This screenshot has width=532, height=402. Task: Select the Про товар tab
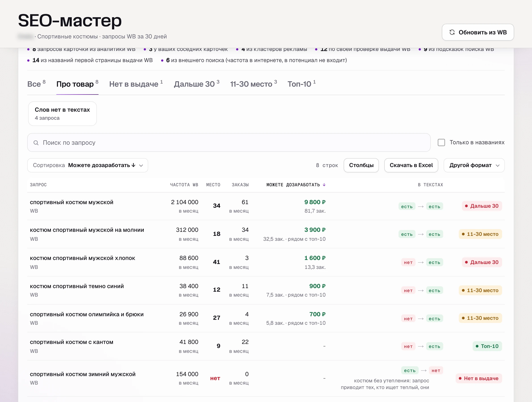(x=77, y=84)
